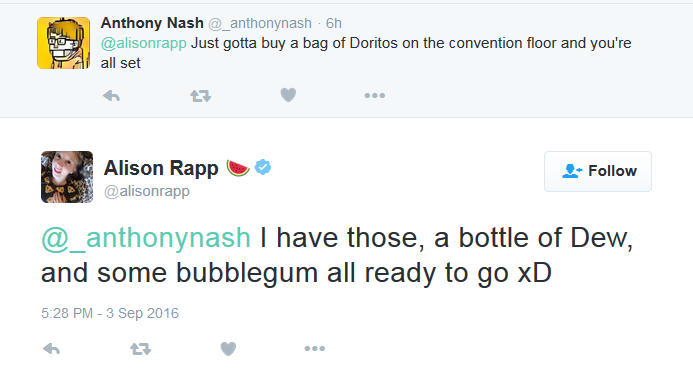Viewport: 693px width, 391px height.
Task: Click the 6h timestamp on Anthony's tweet
Action: click(x=334, y=23)
